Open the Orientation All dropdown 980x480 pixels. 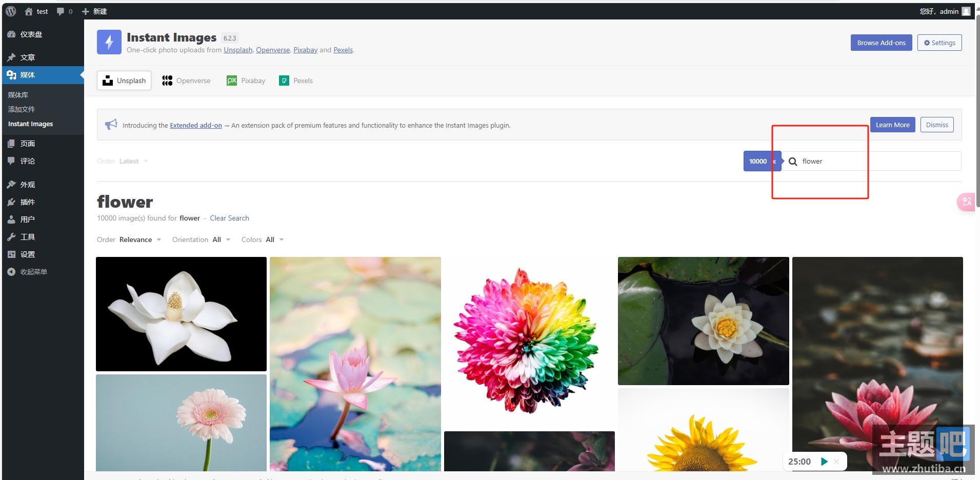coord(202,239)
